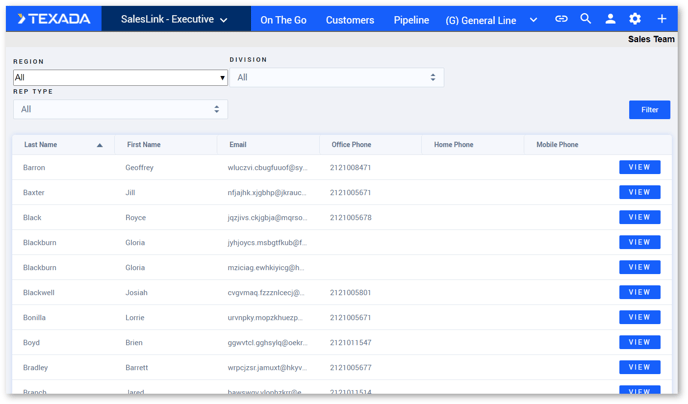Sort by the Email column header

(238, 145)
